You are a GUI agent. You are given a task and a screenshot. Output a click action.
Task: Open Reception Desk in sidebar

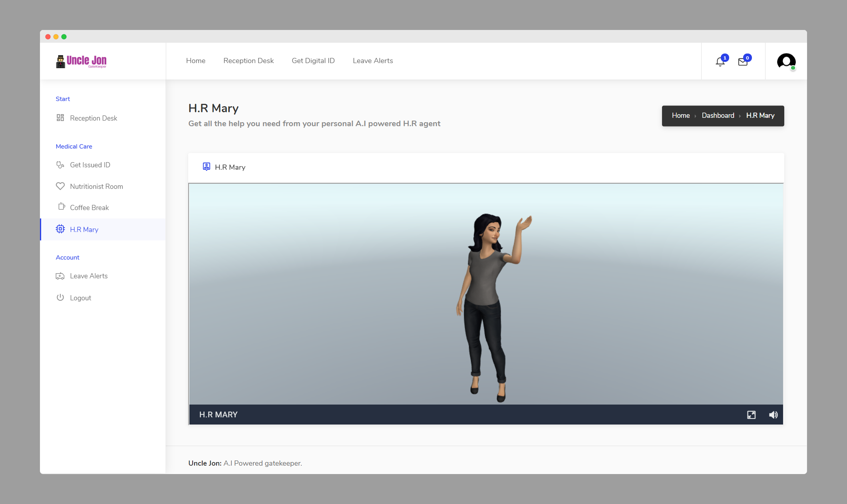(x=93, y=118)
